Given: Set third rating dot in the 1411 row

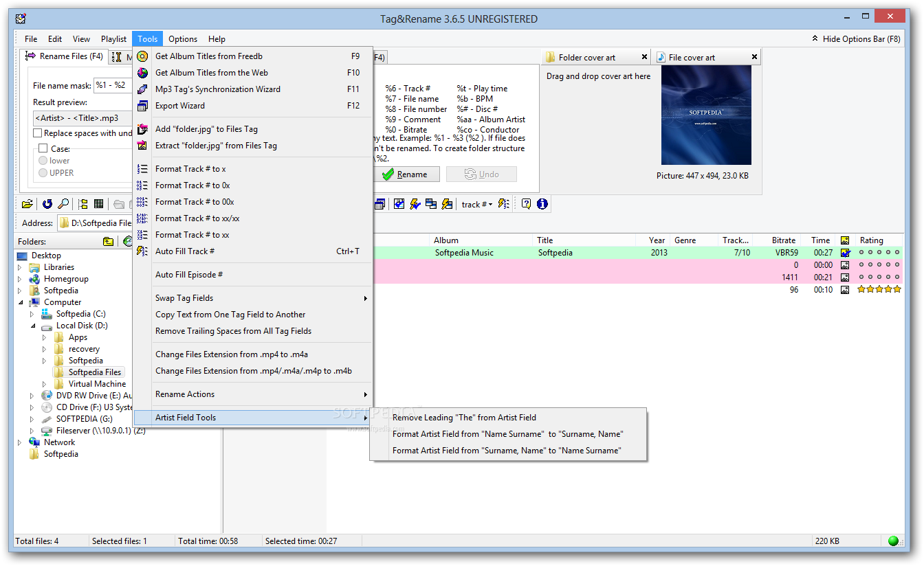Looking at the screenshot, I should (x=879, y=278).
